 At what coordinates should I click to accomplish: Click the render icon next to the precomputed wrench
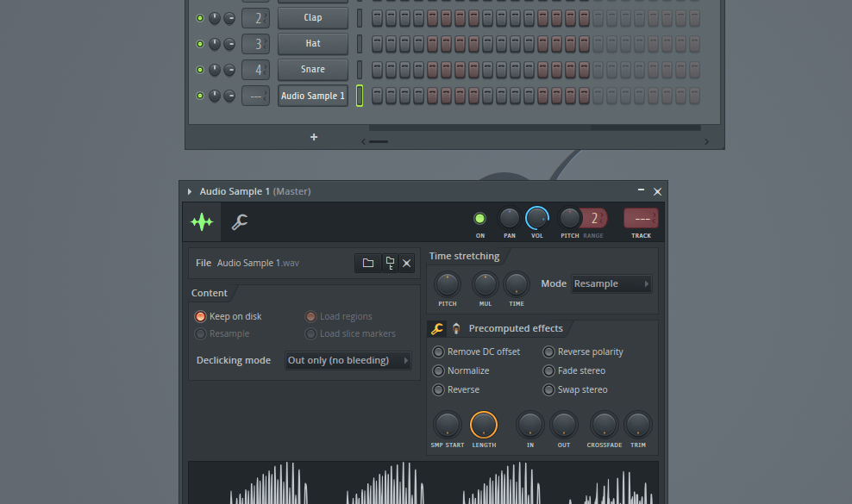(454, 328)
